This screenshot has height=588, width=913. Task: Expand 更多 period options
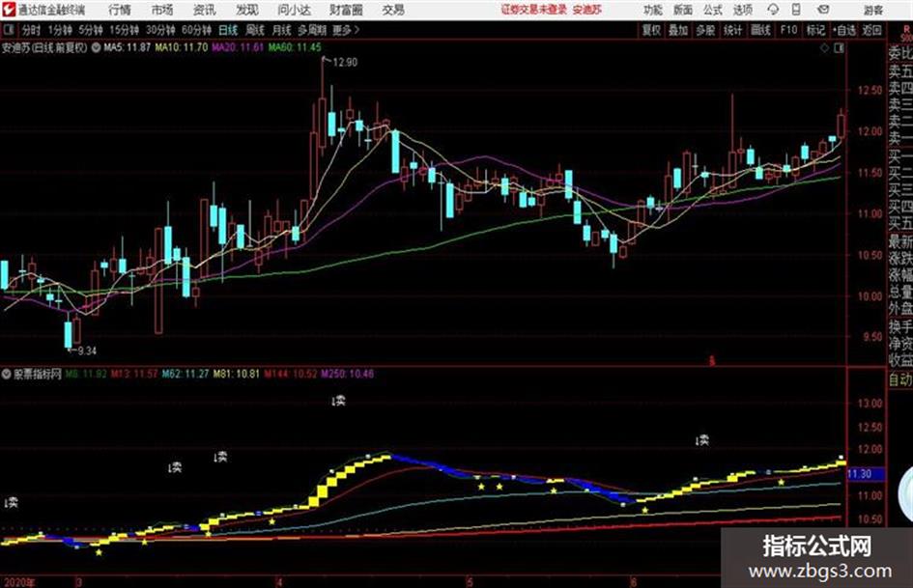click(x=346, y=30)
